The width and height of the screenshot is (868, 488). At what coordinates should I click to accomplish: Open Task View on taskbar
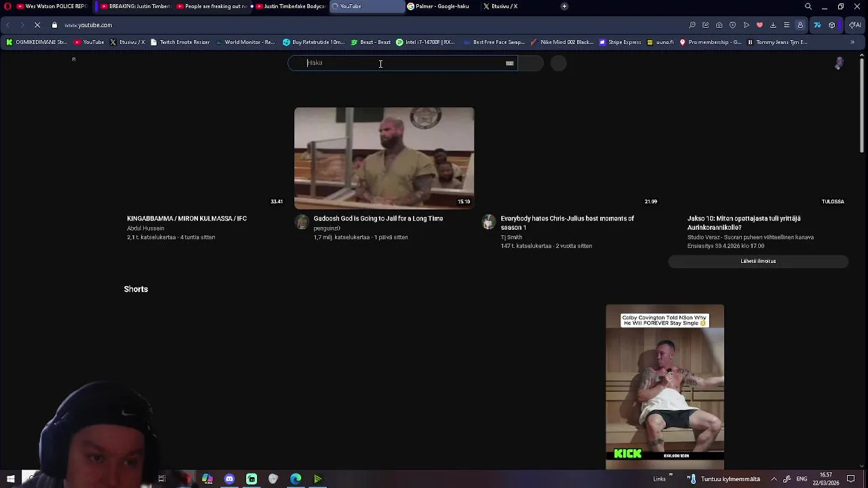pos(162,479)
